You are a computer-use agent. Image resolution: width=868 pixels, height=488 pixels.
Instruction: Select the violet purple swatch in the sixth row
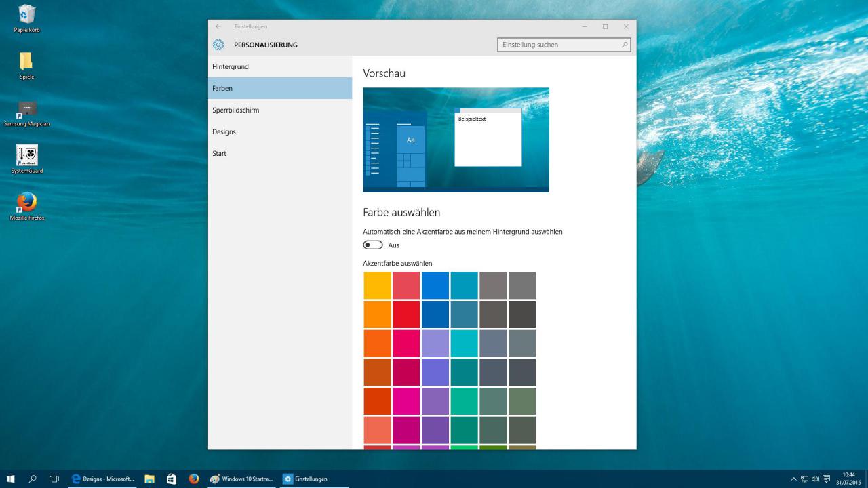pyautogui.click(x=435, y=430)
